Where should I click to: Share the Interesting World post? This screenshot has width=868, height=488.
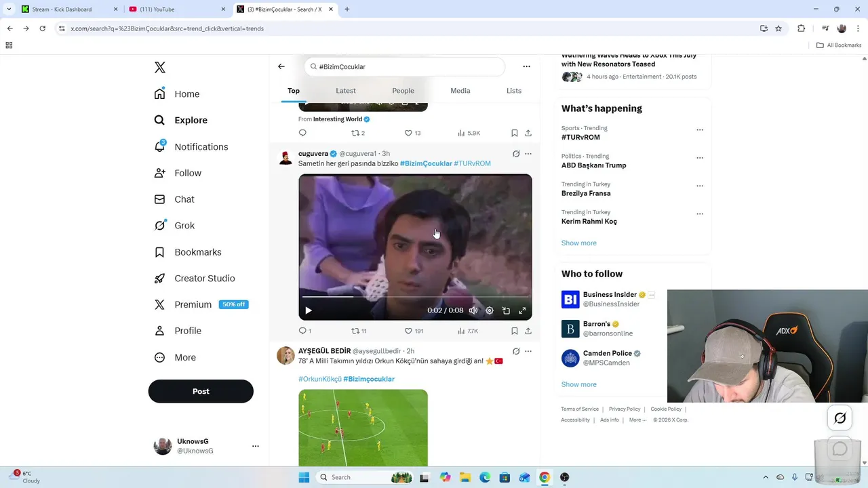[528, 133]
